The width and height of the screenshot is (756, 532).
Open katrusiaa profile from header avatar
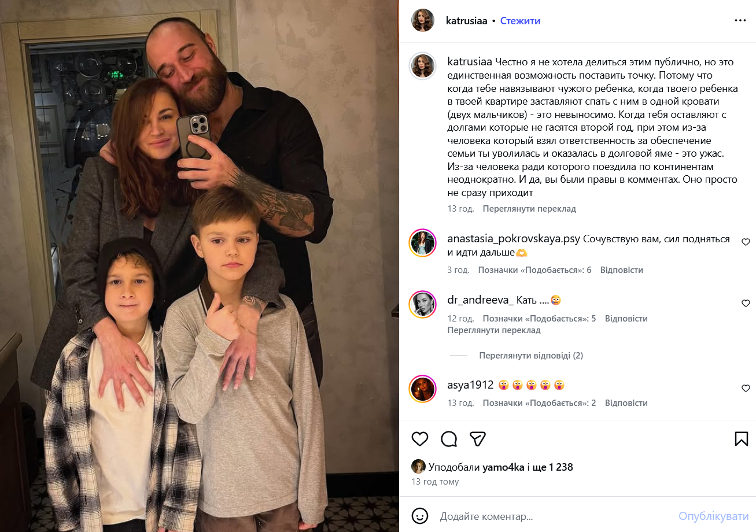point(423,20)
